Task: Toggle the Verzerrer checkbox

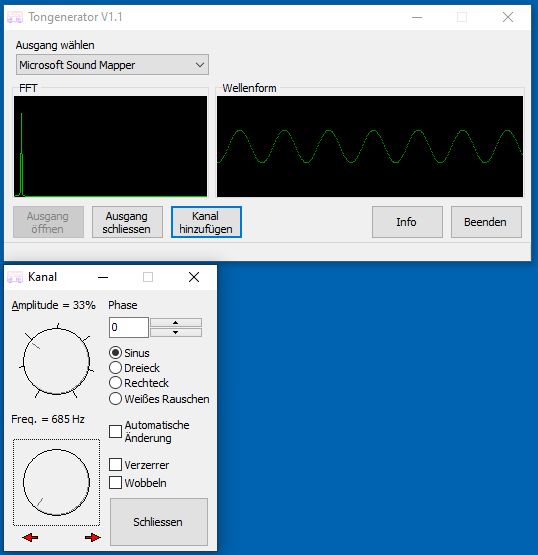Action: [x=115, y=464]
